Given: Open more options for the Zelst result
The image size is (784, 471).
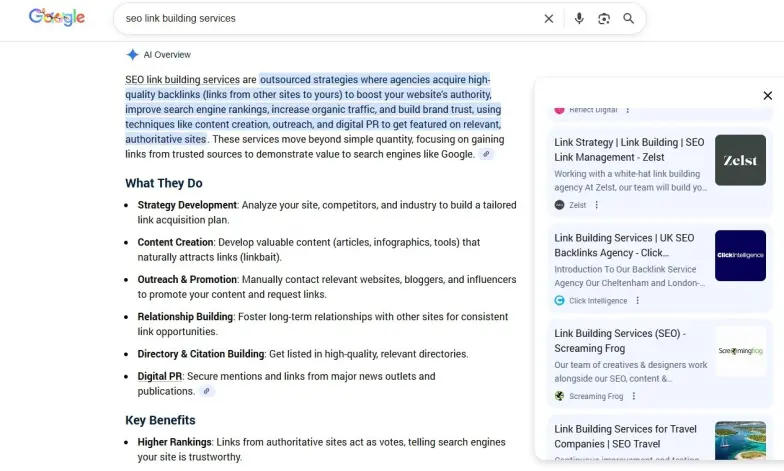Looking at the screenshot, I should pyautogui.click(x=596, y=205).
